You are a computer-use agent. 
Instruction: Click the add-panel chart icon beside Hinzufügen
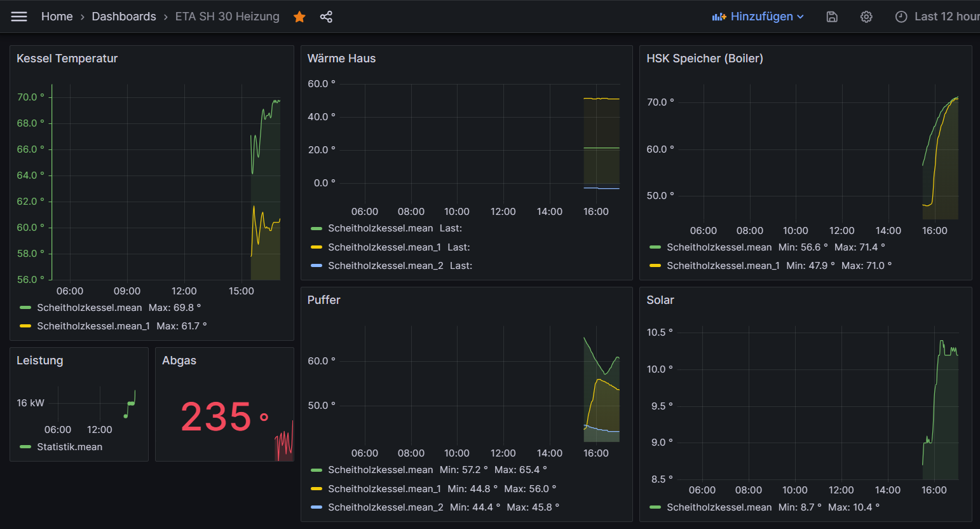click(719, 17)
